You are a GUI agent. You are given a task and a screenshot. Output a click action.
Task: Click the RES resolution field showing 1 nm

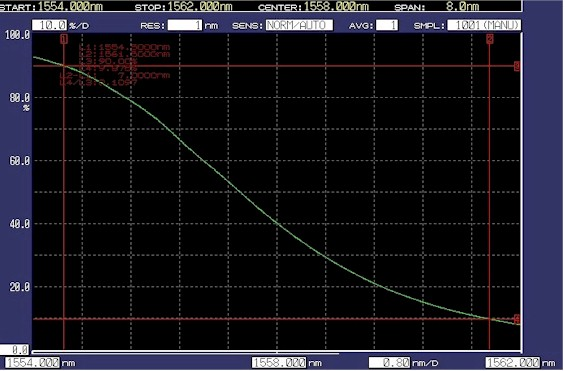coord(185,25)
